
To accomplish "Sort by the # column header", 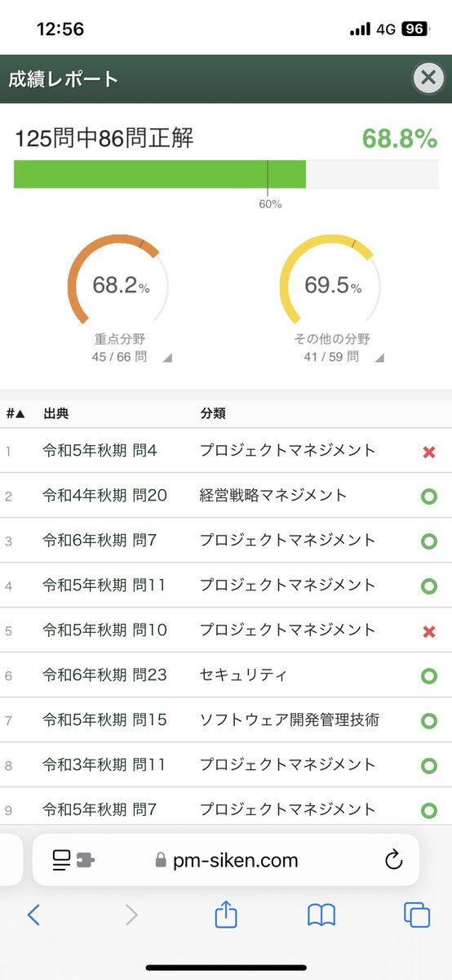I will tap(16, 413).
